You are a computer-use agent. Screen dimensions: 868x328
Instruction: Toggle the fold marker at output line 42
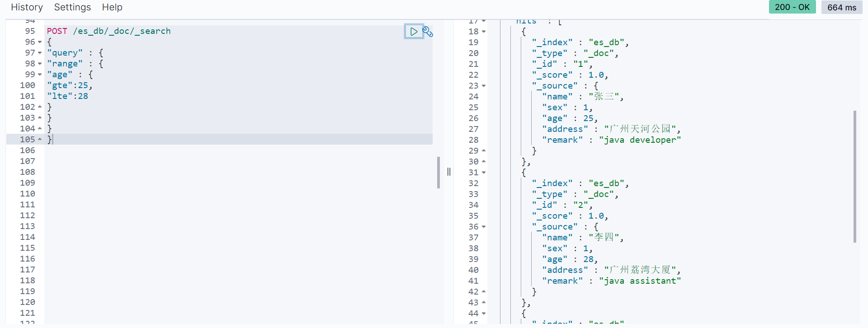pyautogui.click(x=484, y=292)
